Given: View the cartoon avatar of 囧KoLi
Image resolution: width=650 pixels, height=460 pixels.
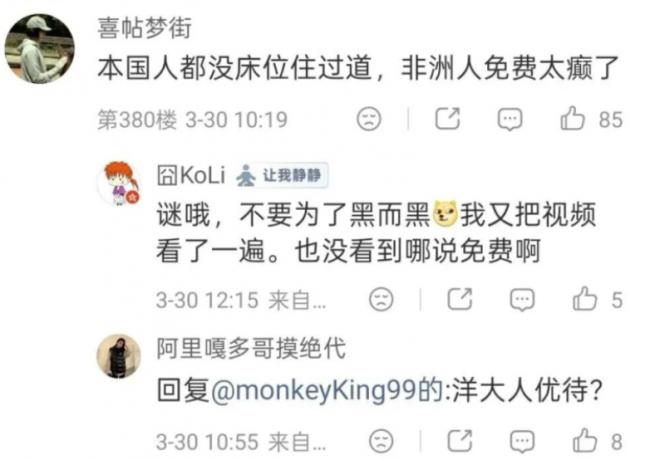Looking at the screenshot, I should pyautogui.click(x=119, y=184).
